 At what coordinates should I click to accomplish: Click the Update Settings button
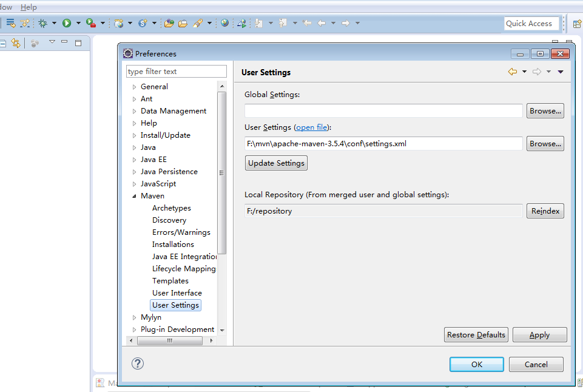276,163
